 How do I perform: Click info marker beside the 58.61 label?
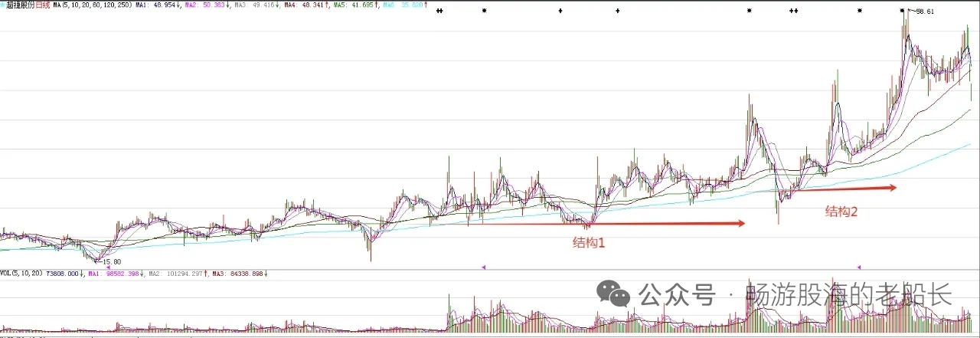click(x=902, y=11)
